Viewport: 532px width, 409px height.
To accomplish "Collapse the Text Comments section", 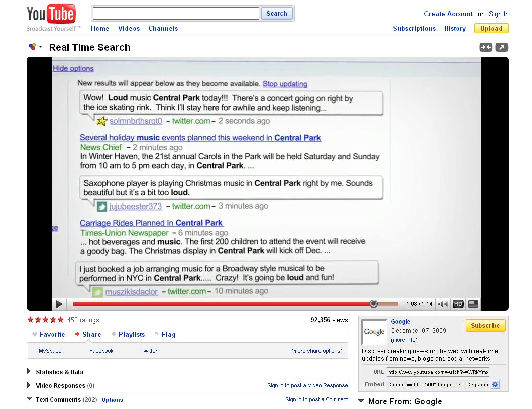I will coord(29,399).
